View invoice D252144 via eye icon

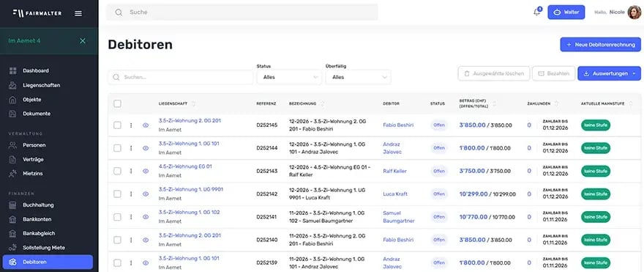coord(146,148)
